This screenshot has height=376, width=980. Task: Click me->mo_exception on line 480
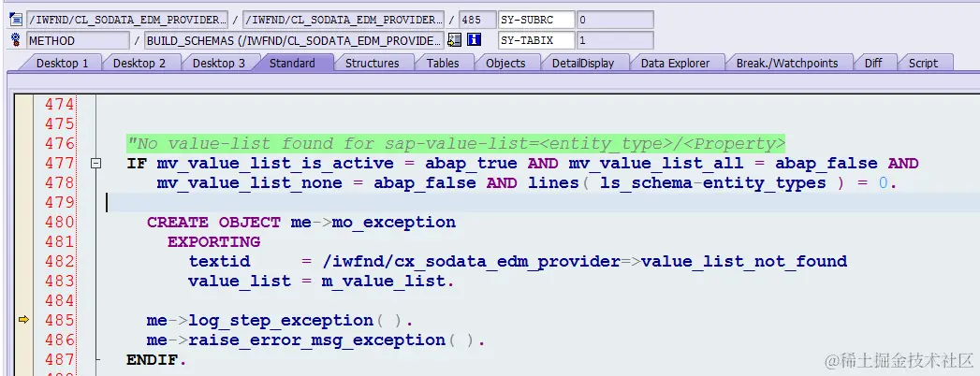[x=373, y=223]
